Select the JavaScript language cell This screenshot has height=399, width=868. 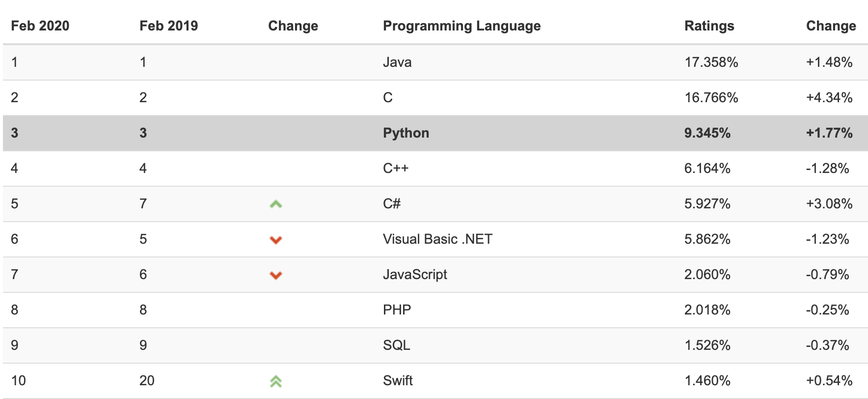[x=415, y=275]
